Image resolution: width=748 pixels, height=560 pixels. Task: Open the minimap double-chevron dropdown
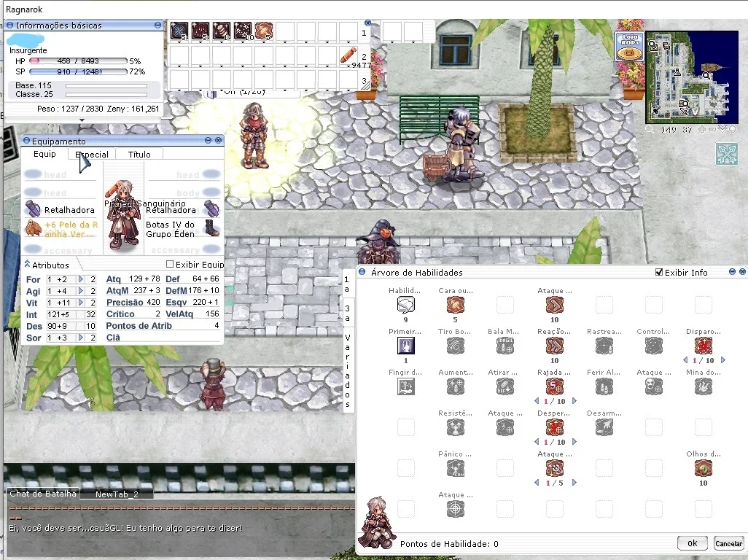pyautogui.click(x=722, y=129)
